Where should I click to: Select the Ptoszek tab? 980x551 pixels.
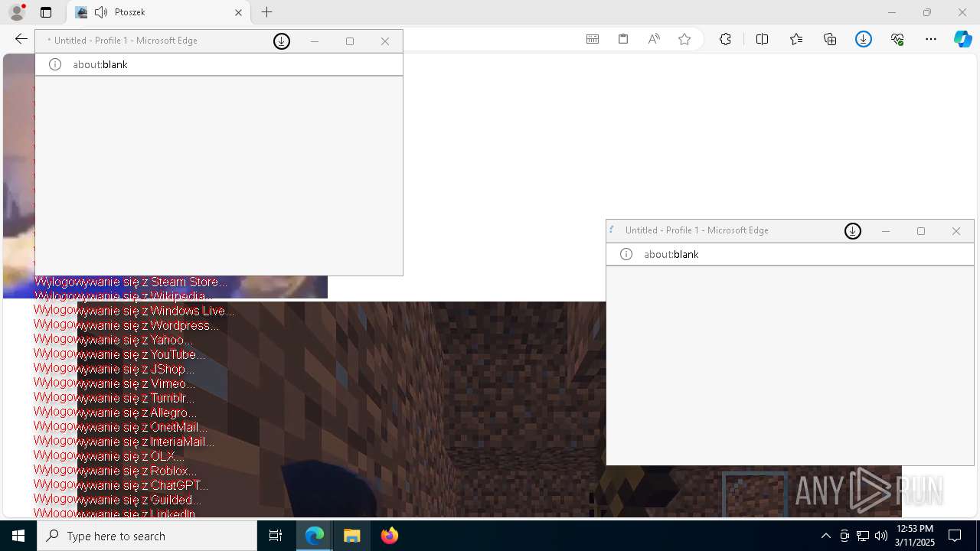click(159, 12)
